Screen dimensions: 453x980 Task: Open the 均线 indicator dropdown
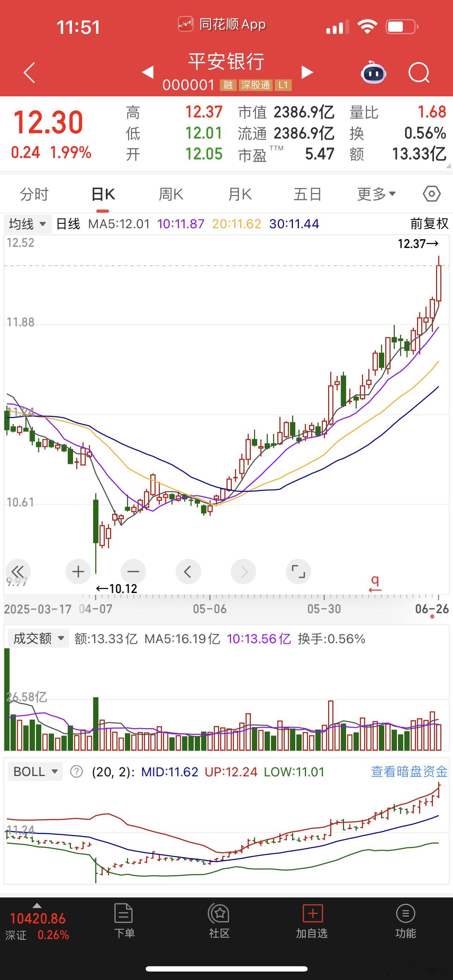28,224
